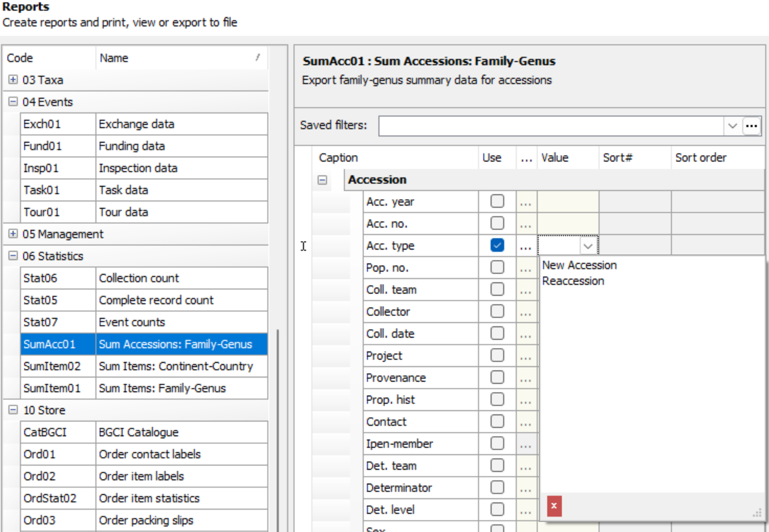Open the Saved filters dropdown arrow
Viewport: 769px width, 532px height.
(733, 126)
